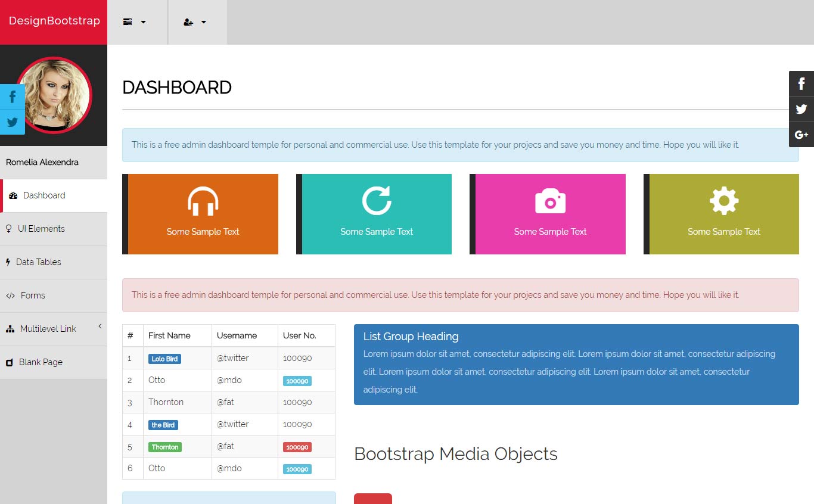
Task: Click the Multilevel Link sidebar item
Action: pos(54,329)
